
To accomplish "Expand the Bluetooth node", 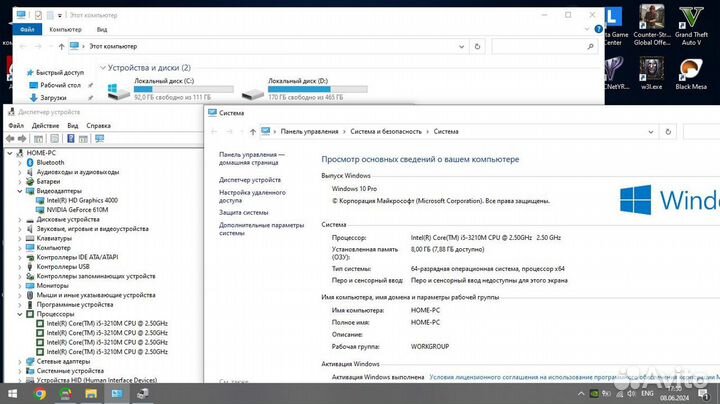I will [20, 163].
